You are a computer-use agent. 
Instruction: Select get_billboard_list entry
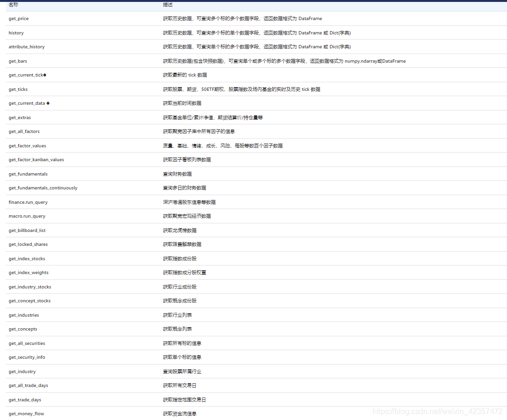pos(27,231)
